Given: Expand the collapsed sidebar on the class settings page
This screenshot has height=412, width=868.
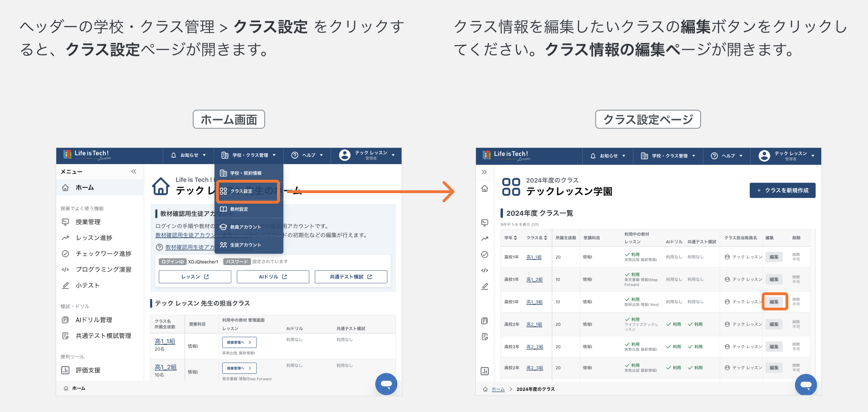Looking at the screenshot, I should tap(484, 172).
